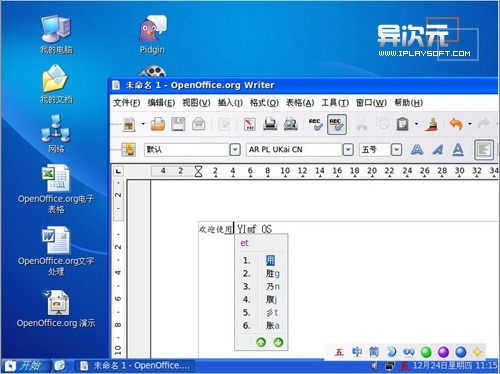The image size is (500, 374).
Task: Export directly as PDF icon
Action: pos(250,124)
